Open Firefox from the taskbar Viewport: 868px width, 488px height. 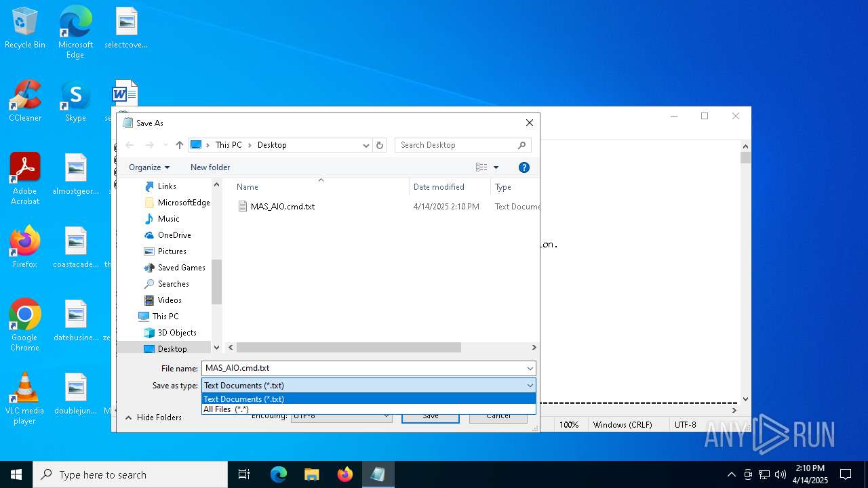(x=345, y=474)
